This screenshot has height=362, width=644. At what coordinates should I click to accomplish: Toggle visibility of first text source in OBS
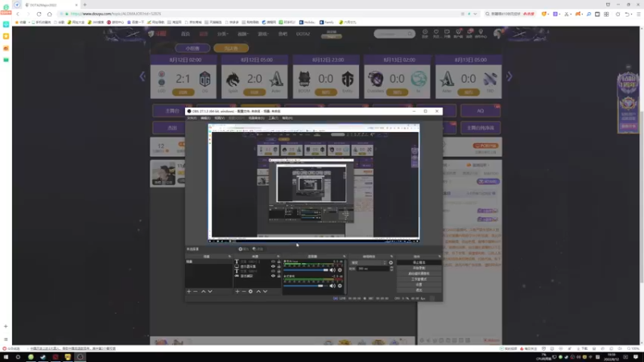click(273, 261)
